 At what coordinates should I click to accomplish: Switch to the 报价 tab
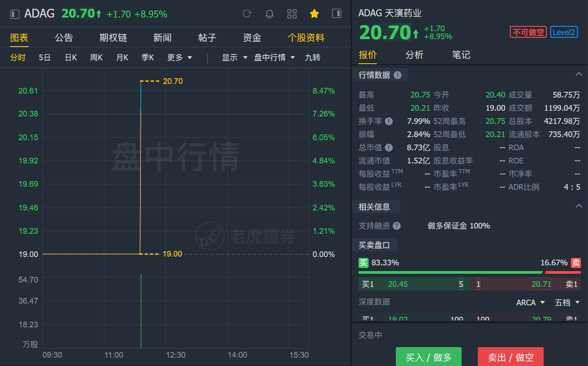click(368, 54)
